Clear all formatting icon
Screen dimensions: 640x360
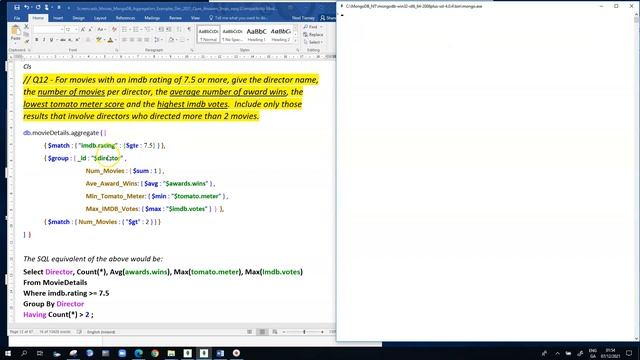[x=114, y=29]
